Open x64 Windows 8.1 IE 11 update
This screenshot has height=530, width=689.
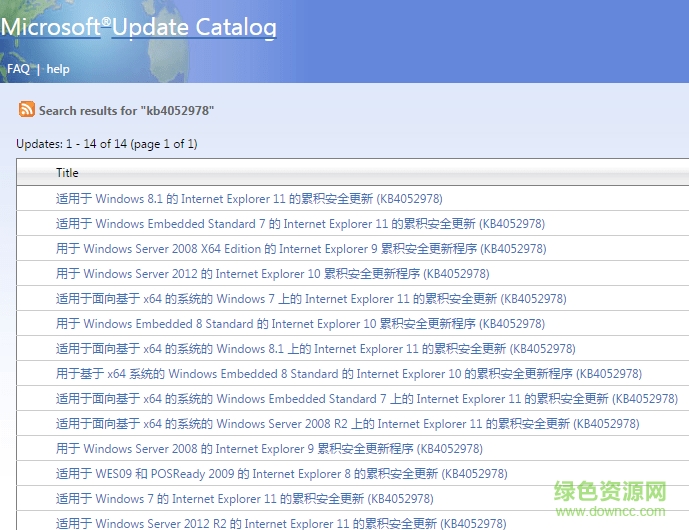pyautogui.click(x=315, y=349)
